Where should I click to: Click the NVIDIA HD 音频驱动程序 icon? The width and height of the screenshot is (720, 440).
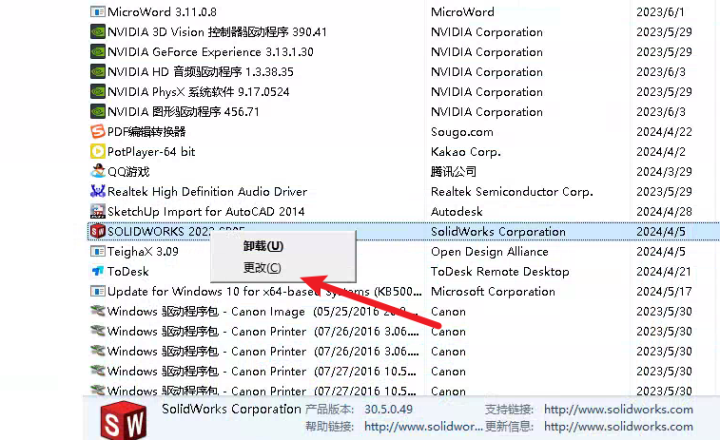tap(97, 72)
